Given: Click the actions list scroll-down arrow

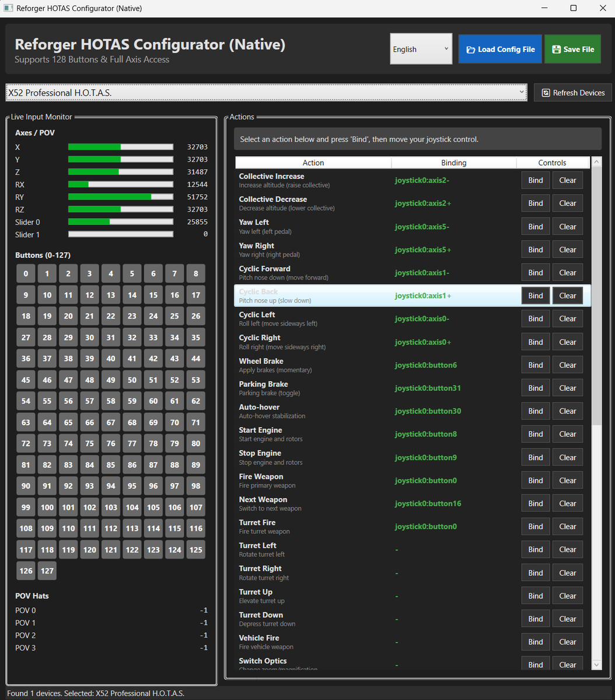Looking at the screenshot, I should pyautogui.click(x=596, y=664).
